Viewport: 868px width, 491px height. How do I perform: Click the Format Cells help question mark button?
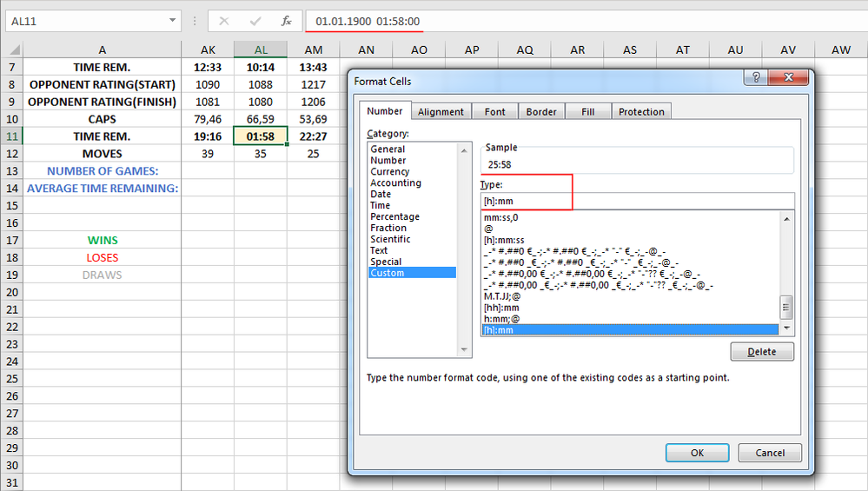coord(756,77)
